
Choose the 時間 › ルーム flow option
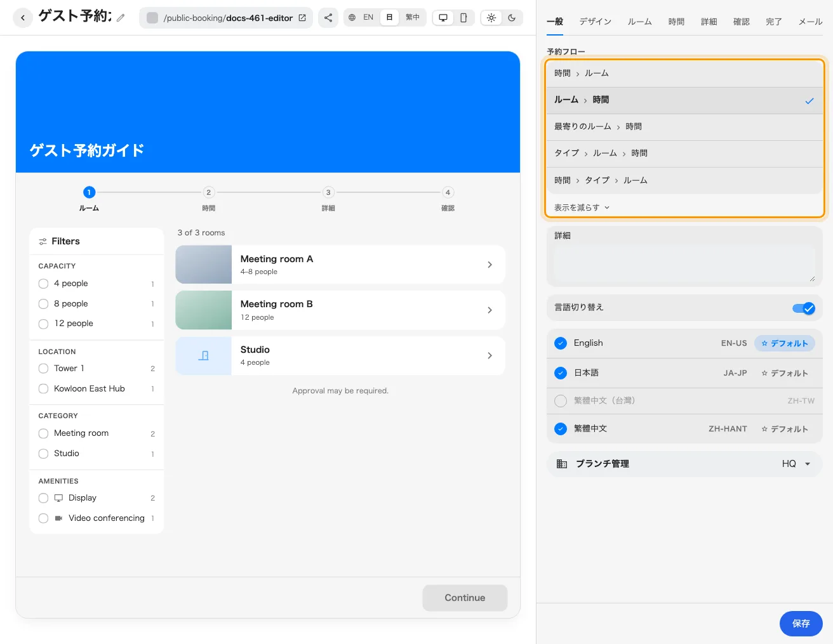click(x=684, y=74)
